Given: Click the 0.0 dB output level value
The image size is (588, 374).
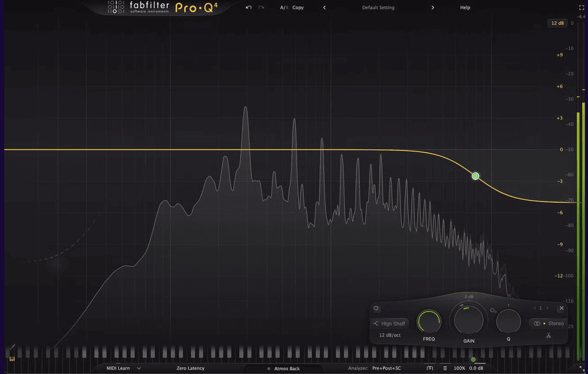Looking at the screenshot, I should (x=476, y=368).
